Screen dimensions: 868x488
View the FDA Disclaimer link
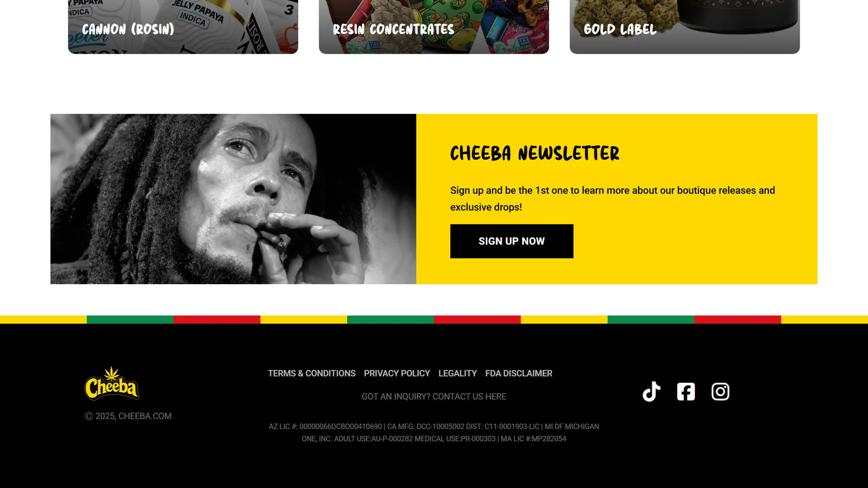pyautogui.click(x=519, y=373)
